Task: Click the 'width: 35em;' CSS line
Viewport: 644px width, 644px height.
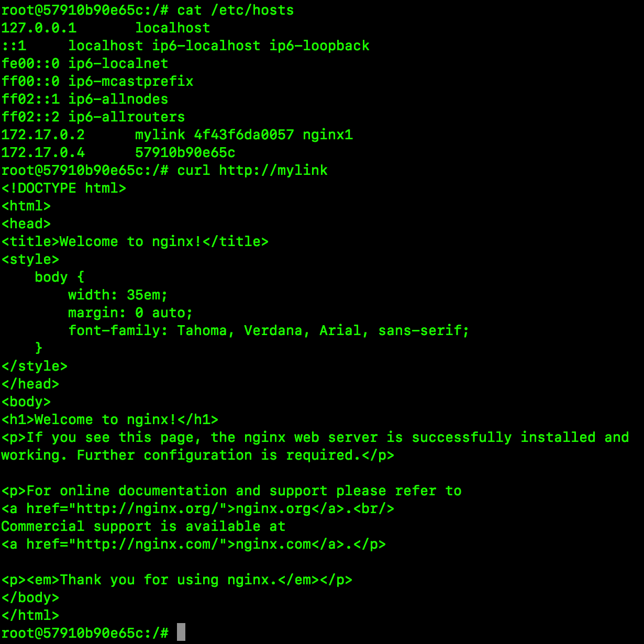Action: 118,295
